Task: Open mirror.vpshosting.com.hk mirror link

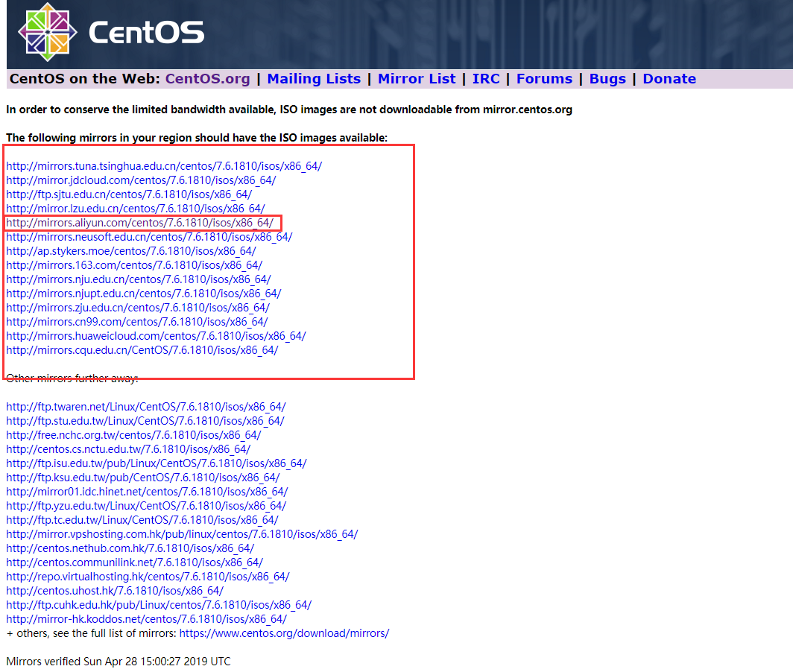Action: (182, 534)
